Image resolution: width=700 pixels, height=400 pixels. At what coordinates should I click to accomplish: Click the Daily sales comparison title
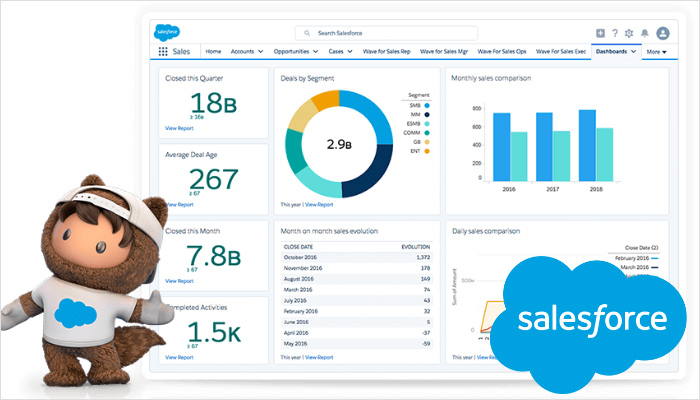point(486,231)
